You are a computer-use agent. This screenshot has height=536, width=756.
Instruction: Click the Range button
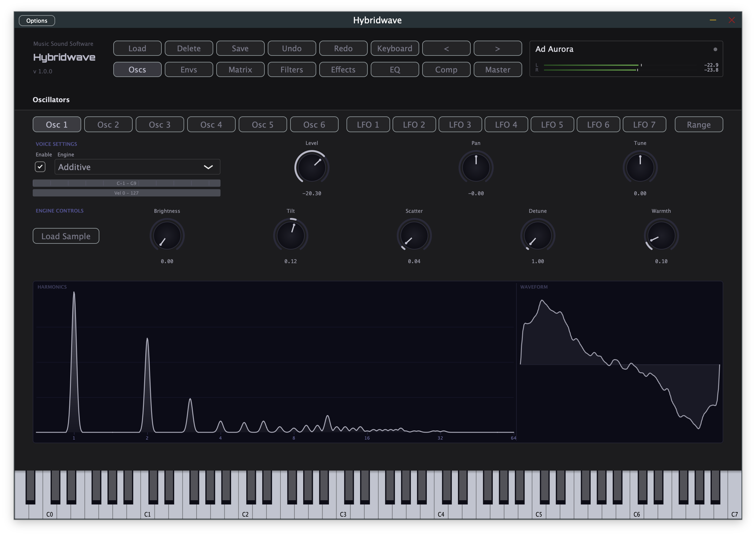click(698, 124)
